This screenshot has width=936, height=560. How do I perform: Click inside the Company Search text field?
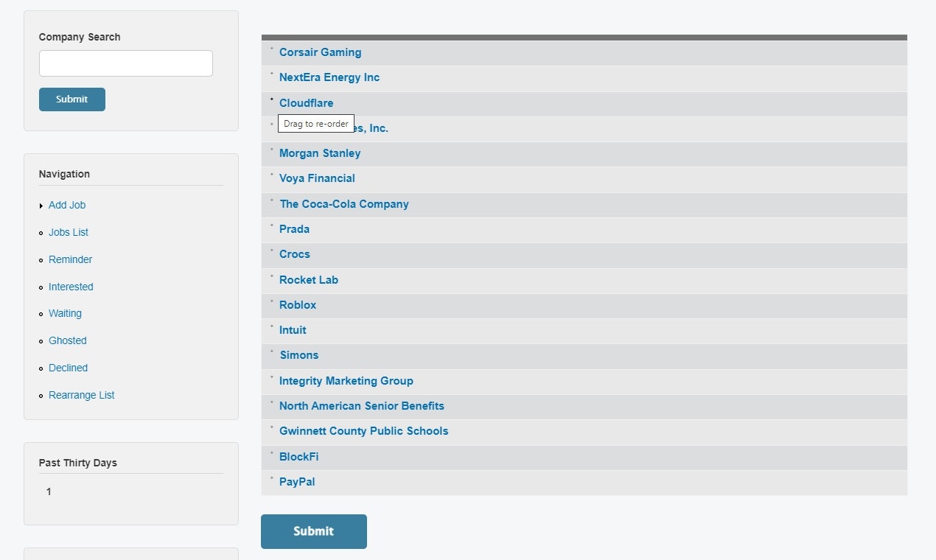(125, 63)
